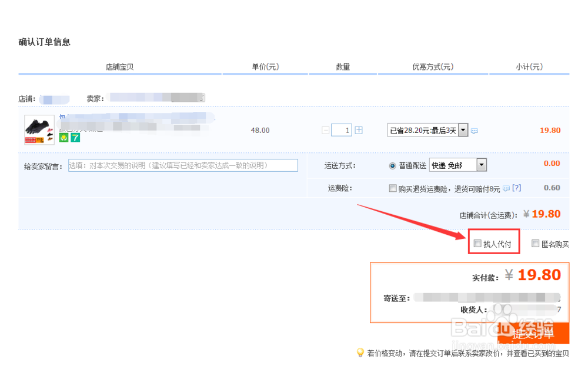Click the tooltip icon next to shipping insurance text

(506, 188)
